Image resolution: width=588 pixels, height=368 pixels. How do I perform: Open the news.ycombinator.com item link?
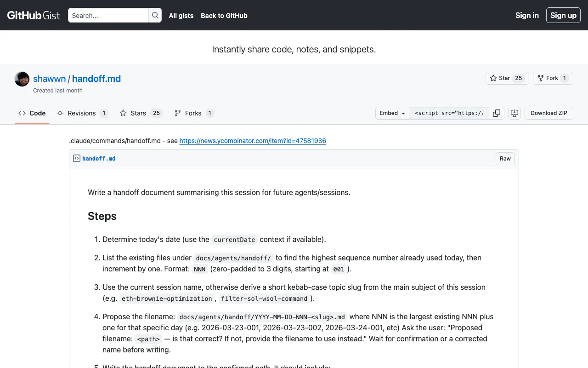point(253,141)
